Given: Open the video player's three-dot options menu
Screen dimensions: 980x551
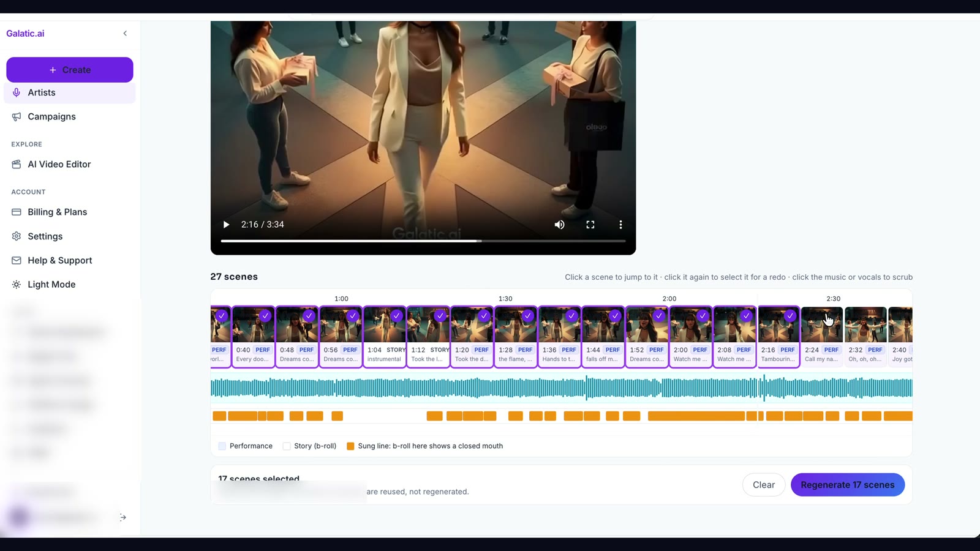Looking at the screenshot, I should [x=620, y=225].
